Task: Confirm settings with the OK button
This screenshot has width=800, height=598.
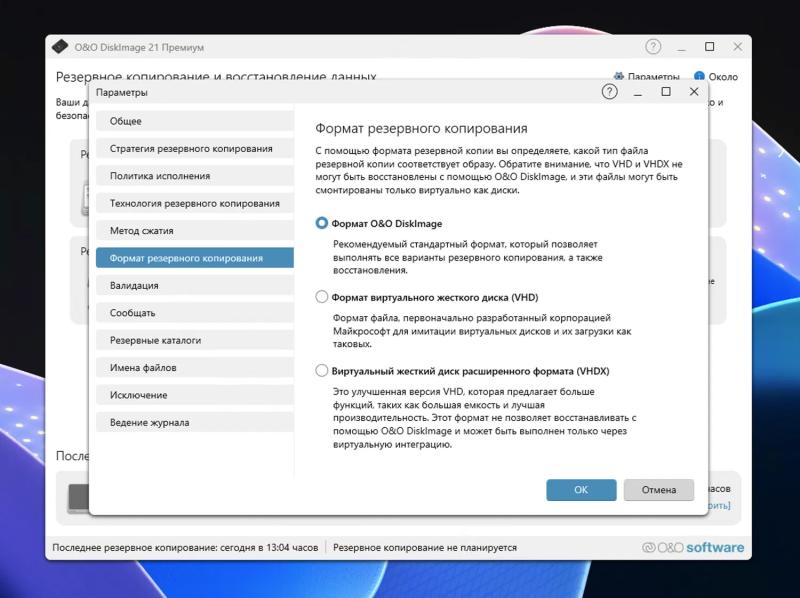Action: click(581, 490)
